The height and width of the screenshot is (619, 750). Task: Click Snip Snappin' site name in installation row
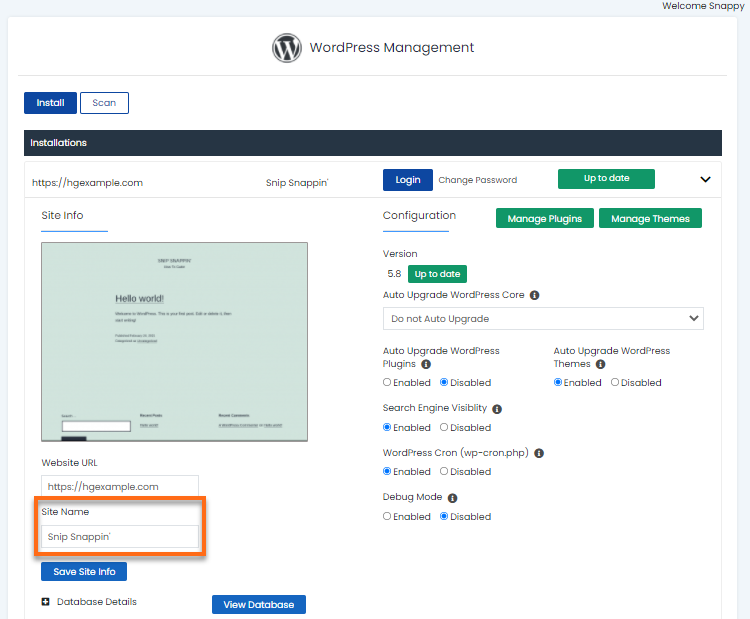(297, 183)
